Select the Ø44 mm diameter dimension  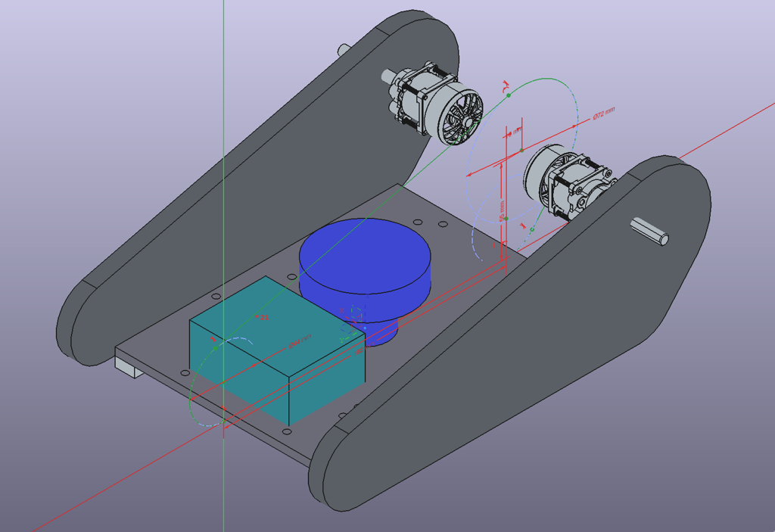point(300,341)
